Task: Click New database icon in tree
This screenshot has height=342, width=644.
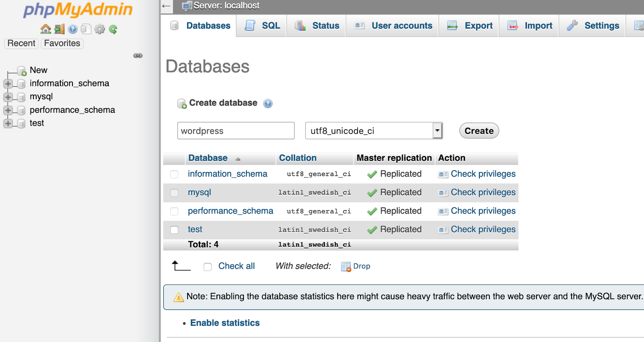Action: (22, 71)
